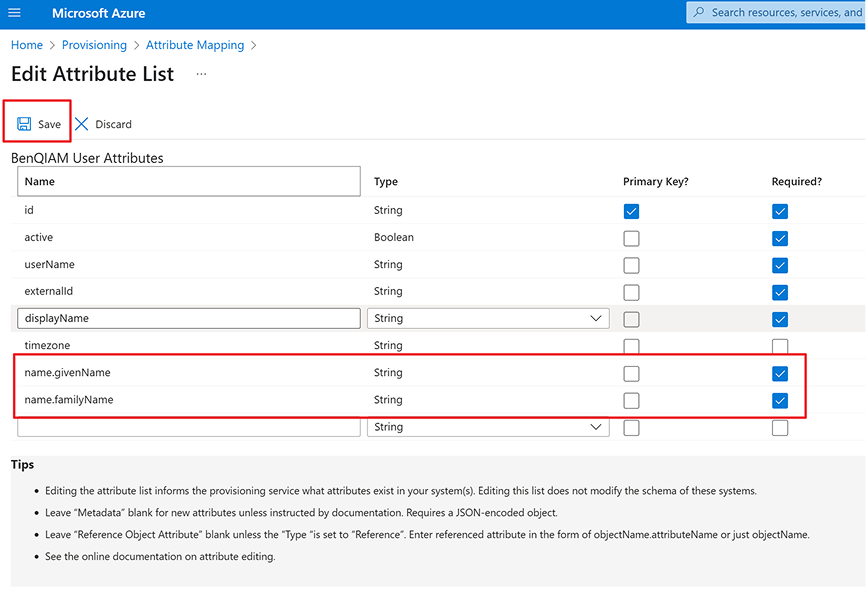Open Attribute Mapping breadcrumb link
The height and width of the screenshot is (591, 866).
(195, 45)
